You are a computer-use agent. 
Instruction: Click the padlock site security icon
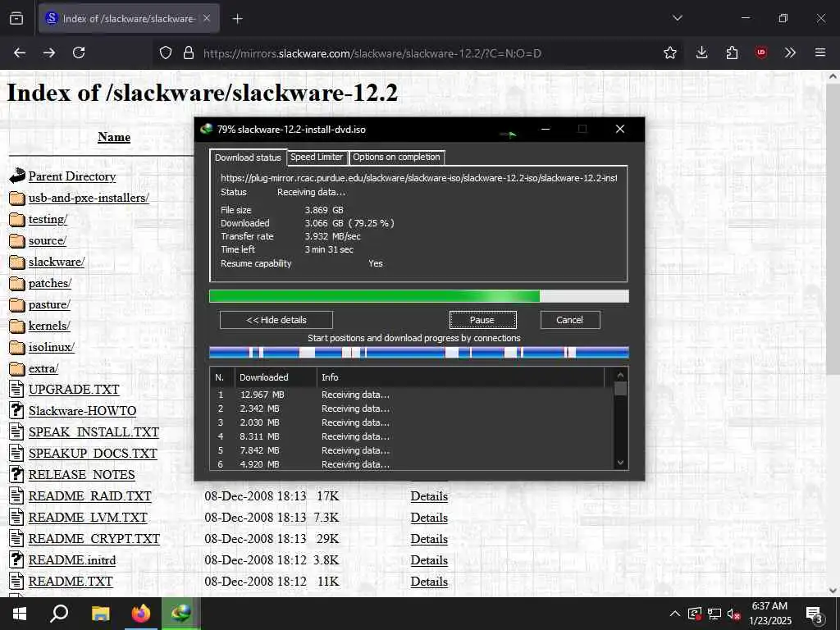pyautogui.click(x=189, y=53)
